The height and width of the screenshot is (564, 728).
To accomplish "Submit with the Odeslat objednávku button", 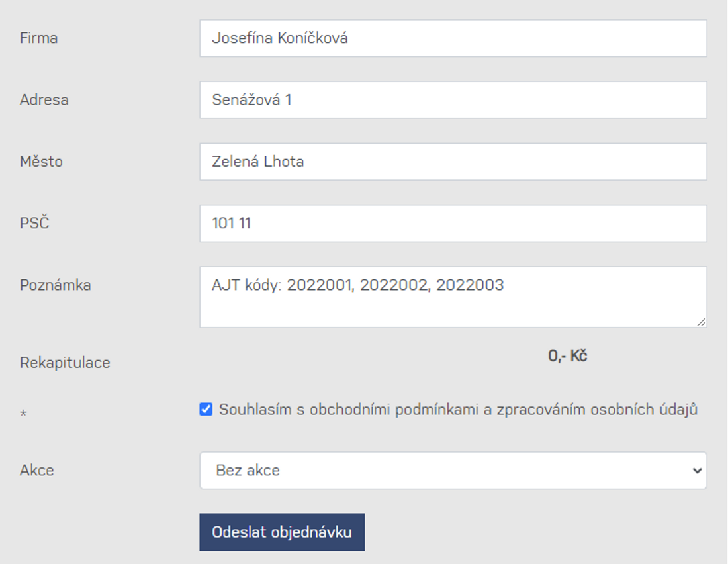I will [282, 532].
